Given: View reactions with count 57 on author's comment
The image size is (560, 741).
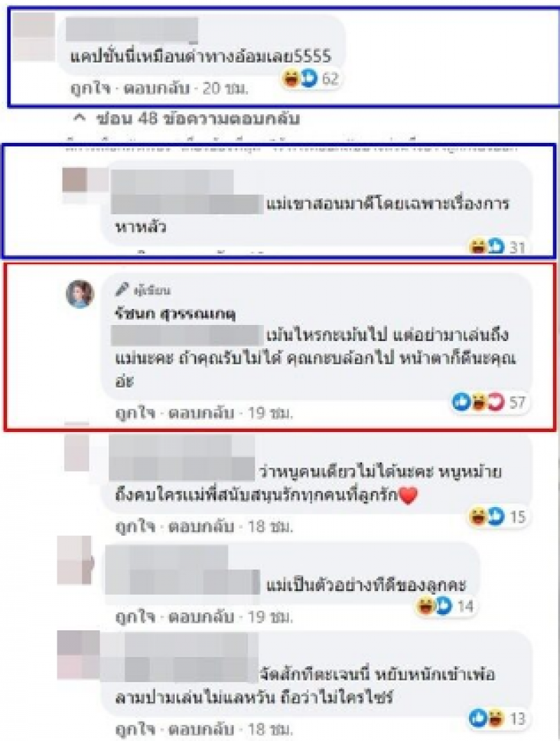Looking at the screenshot, I should pos(489,402).
